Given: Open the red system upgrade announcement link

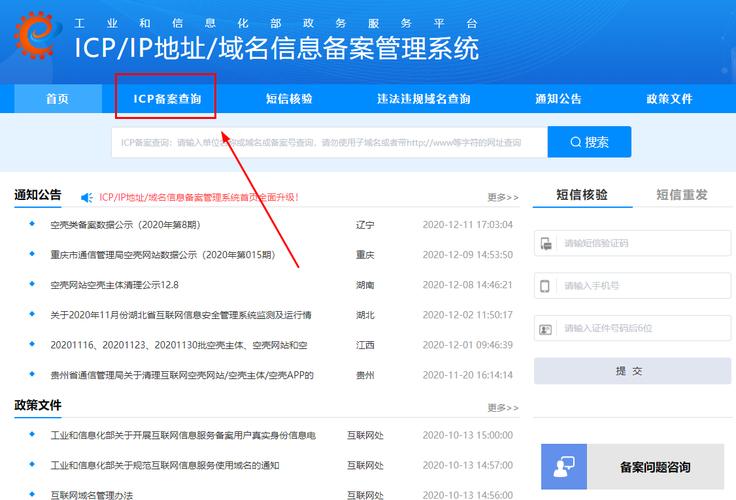Looking at the screenshot, I should pos(199,197).
